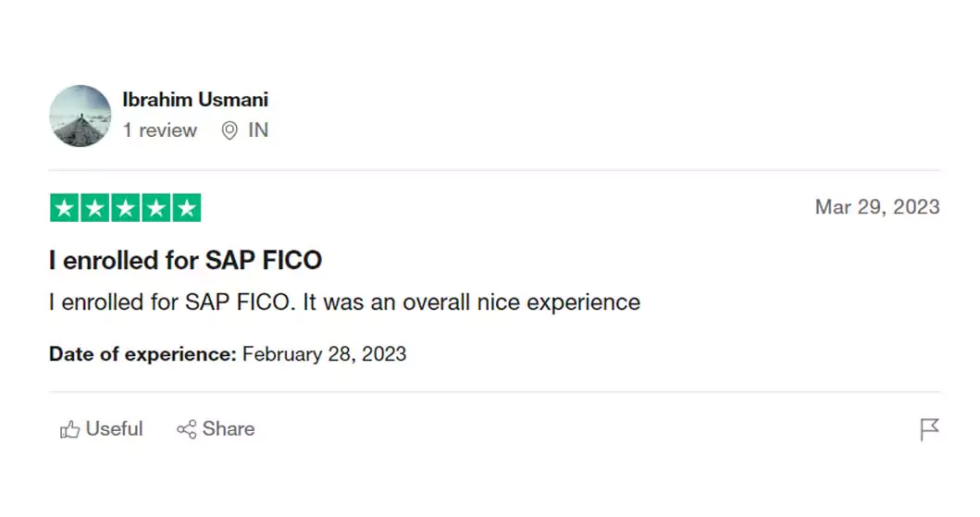
Task: Click the third green rating star
Action: (125, 208)
